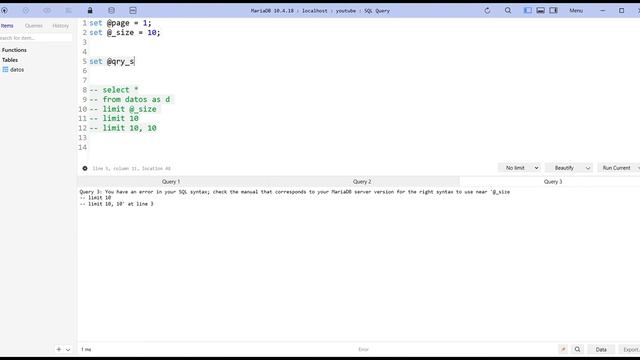Click the pin icon in the bottom bar
This screenshot has width=640, height=360.
point(563,349)
